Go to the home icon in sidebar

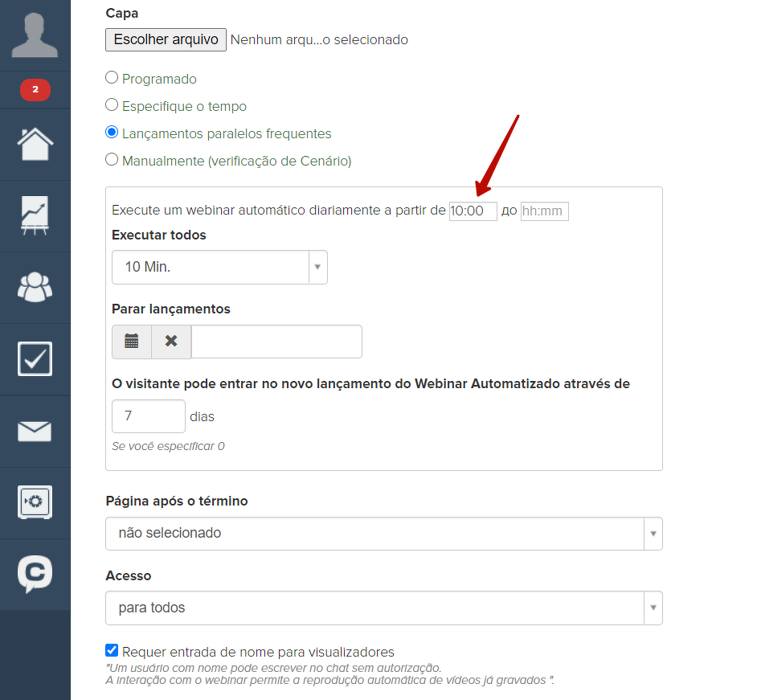35,145
